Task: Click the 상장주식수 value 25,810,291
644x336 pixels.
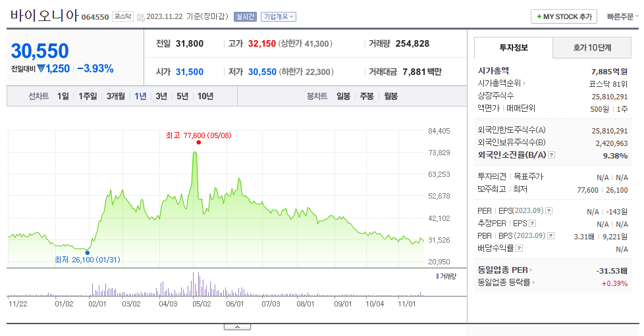Action: click(x=610, y=97)
